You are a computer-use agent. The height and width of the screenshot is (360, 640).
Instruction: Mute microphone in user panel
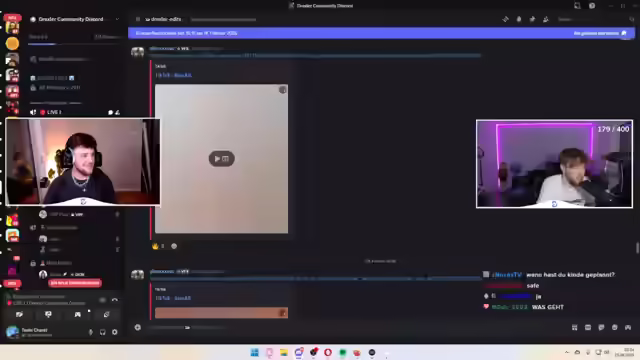coord(91,332)
